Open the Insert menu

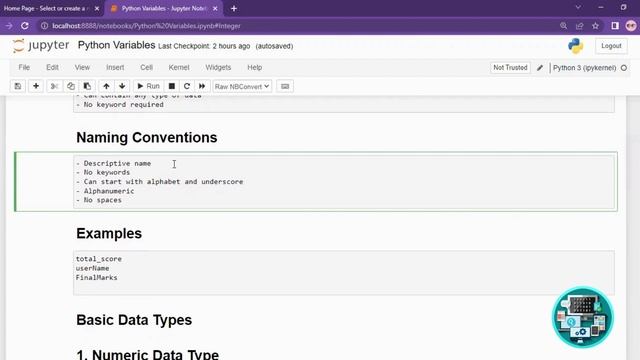115,67
